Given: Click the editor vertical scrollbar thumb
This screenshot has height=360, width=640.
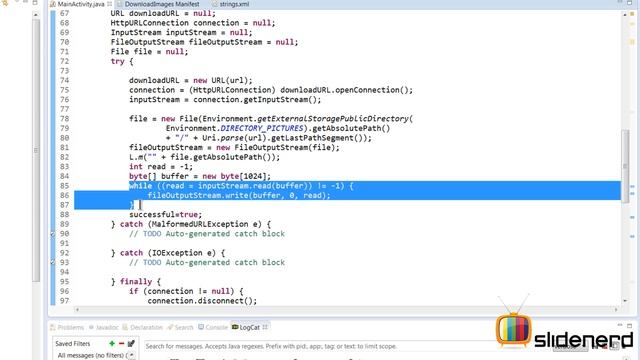Looking at the screenshot, I should coord(625,167).
